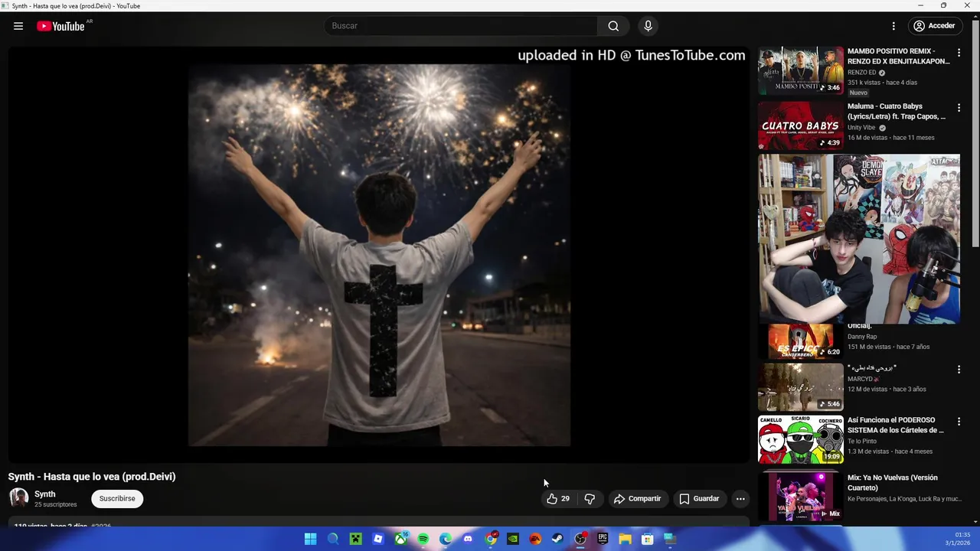Open Spotify from taskbar

click(423, 539)
